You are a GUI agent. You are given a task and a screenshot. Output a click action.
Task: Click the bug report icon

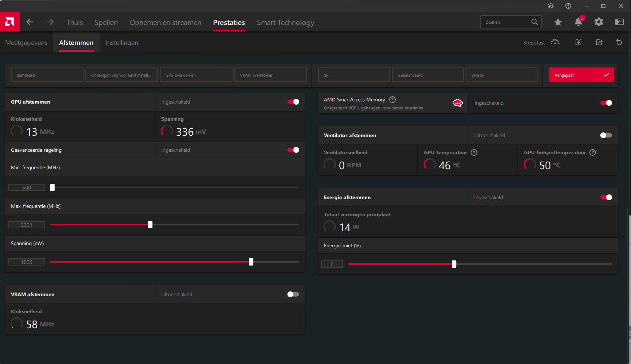551,6
